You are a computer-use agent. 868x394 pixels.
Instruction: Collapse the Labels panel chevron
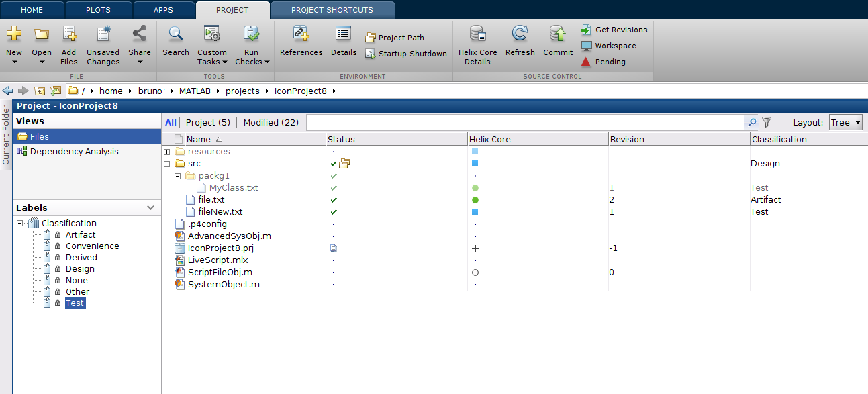click(x=151, y=208)
